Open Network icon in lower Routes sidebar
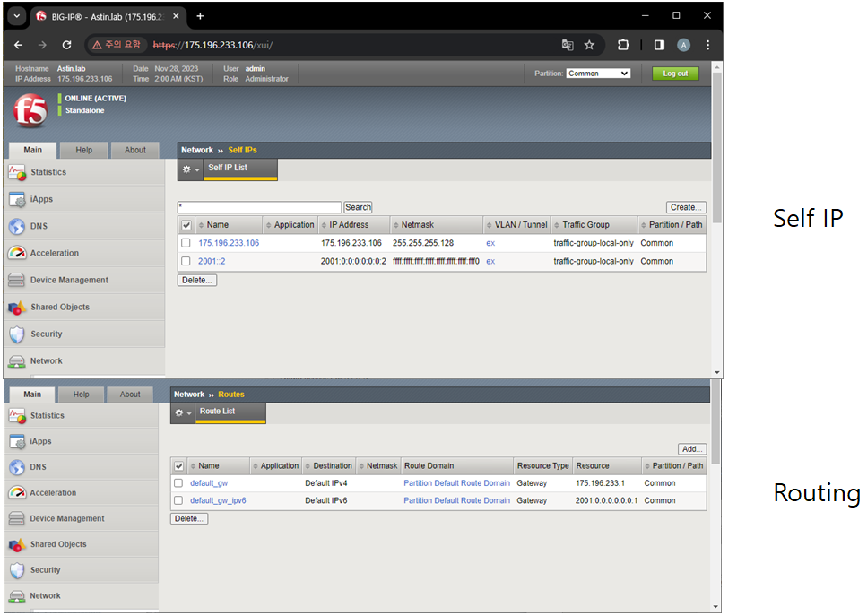The height and width of the screenshot is (616, 867). 17,596
